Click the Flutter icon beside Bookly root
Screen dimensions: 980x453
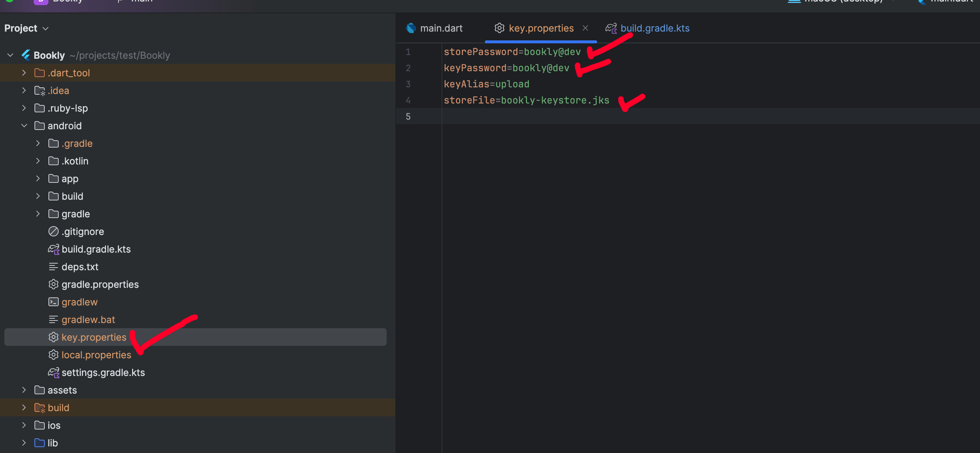tap(26, 55)
